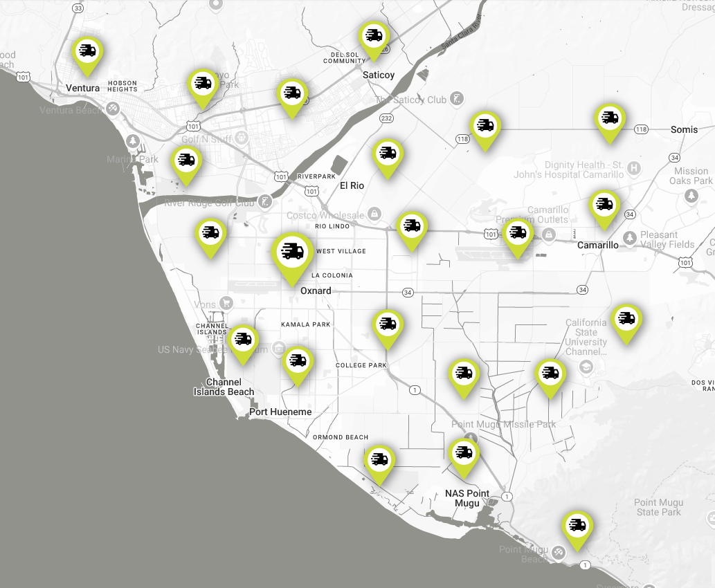
Task: Open truck marker above Channel Islands Beach
Action: (x=243, y=340)
